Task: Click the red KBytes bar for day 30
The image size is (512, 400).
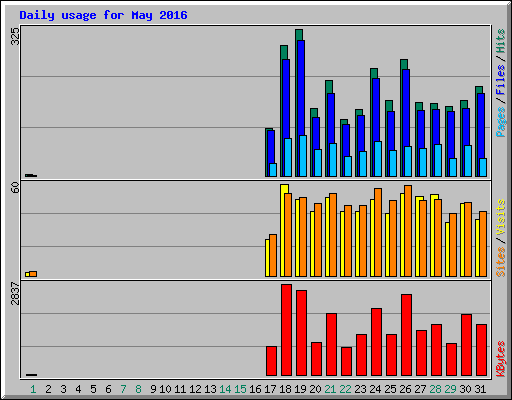Action: (466, 345)
